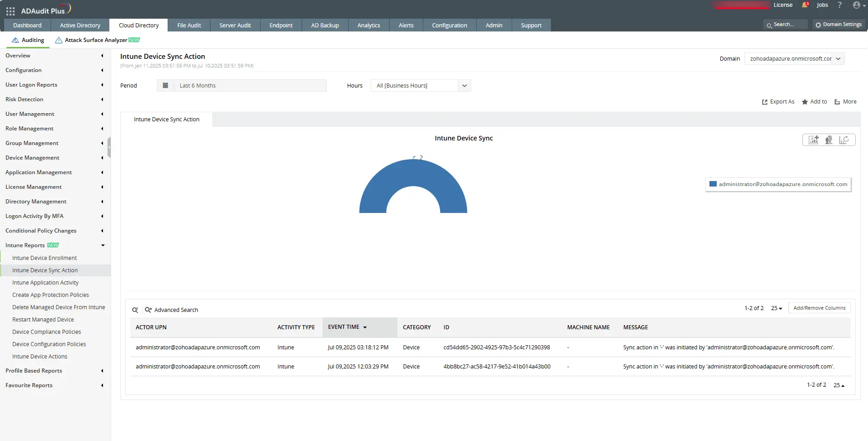Screen dimensions: 868x441
Task: Open the Period calendar icon
Action: 165,86
